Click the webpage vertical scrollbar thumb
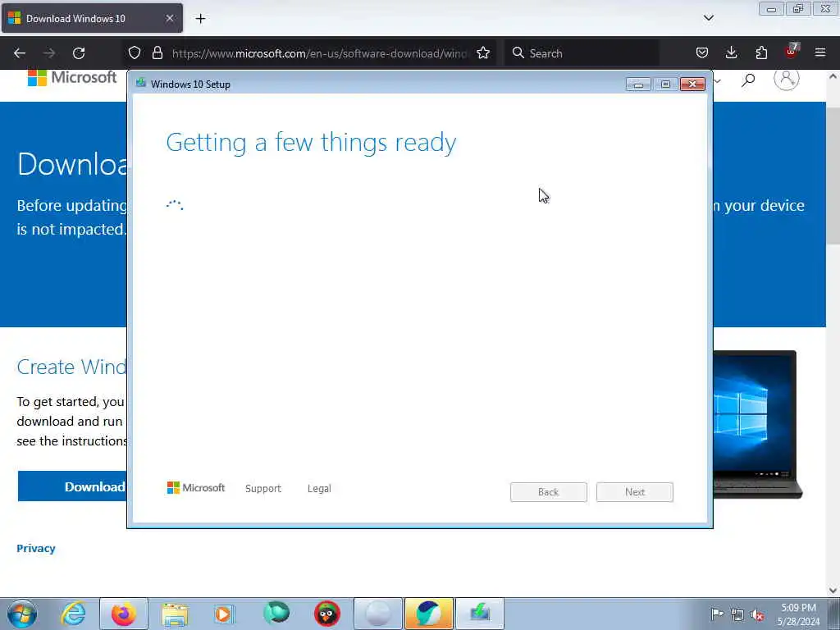Image resolution: width=840 pixels, height=630 pixels. coord(833,175)
